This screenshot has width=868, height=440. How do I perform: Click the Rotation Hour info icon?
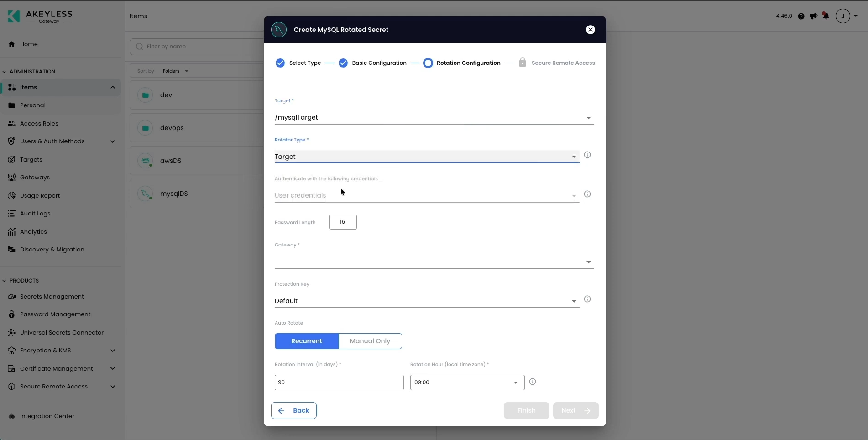pos(533,382)
